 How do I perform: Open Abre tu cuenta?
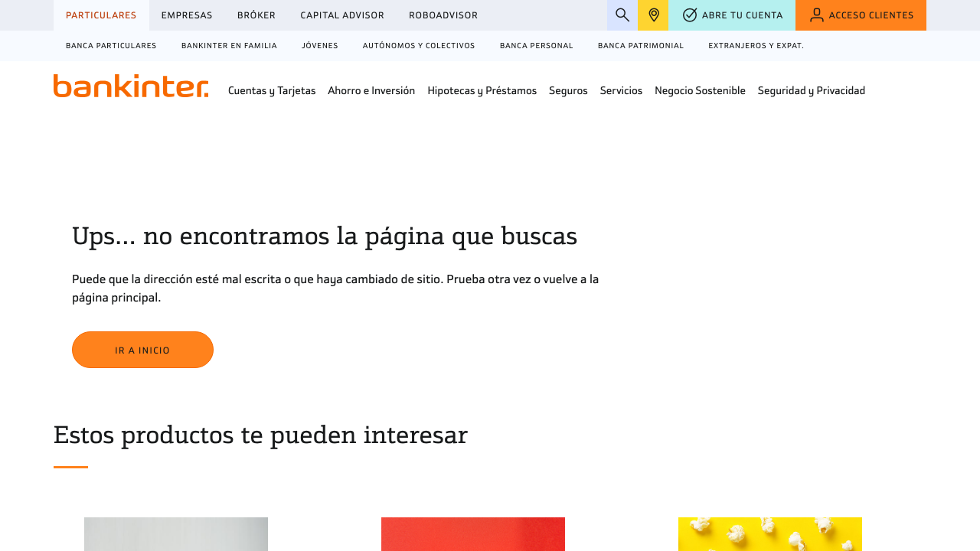732,15
